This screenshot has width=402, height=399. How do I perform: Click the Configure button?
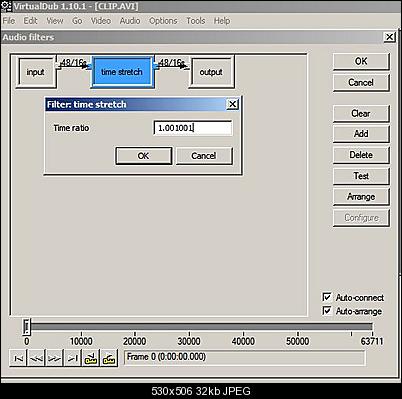tap(361, 218)
